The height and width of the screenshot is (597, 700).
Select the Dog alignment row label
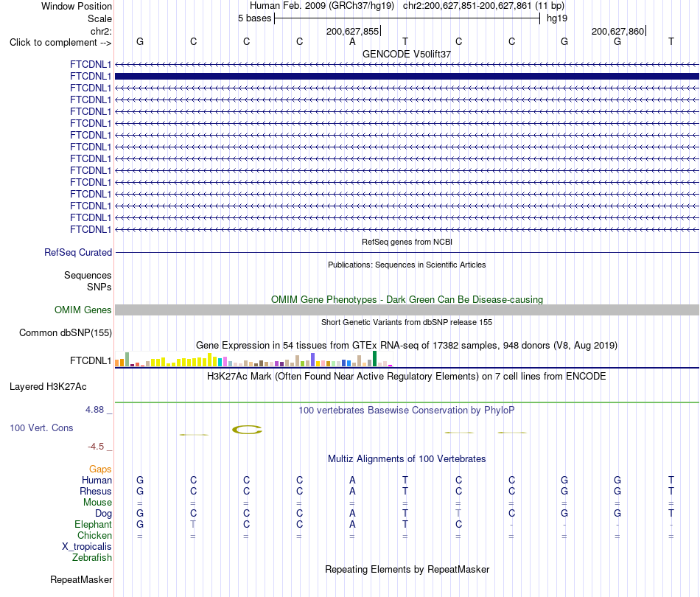[103, 514]
